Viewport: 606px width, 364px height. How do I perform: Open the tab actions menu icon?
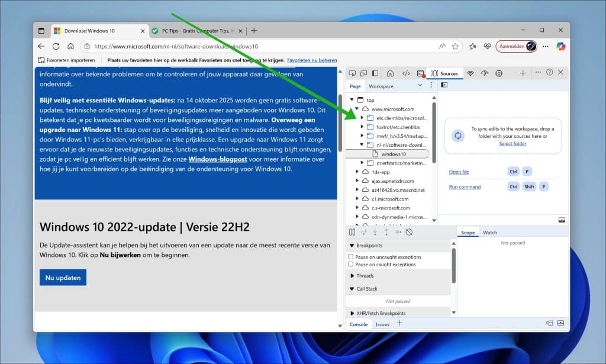click(x=41, y=31)
